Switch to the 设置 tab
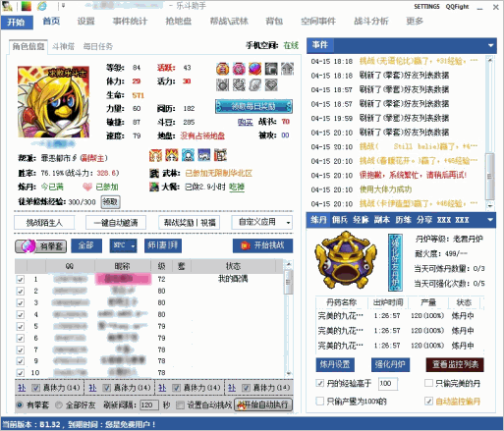The width and height of the screenshot is (504, 431). point(85,22)
